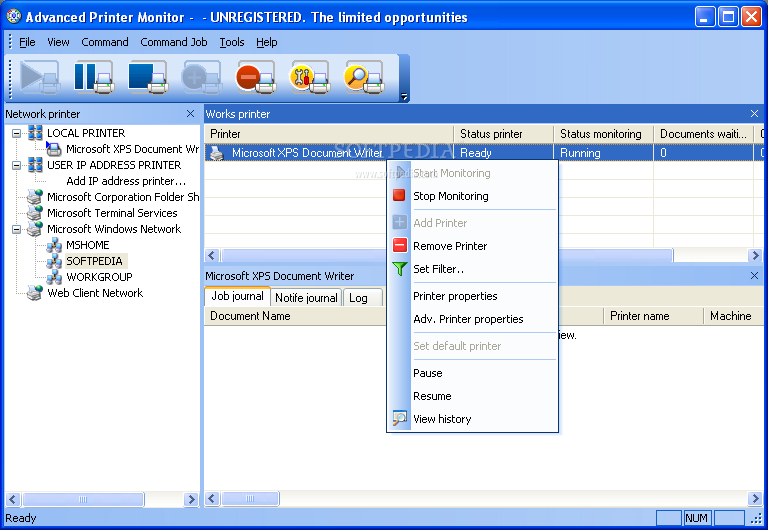Viewport: 768px width, 530px height.
Task: Click the LOCAL PRINTER computers icon
Action: 35,133
